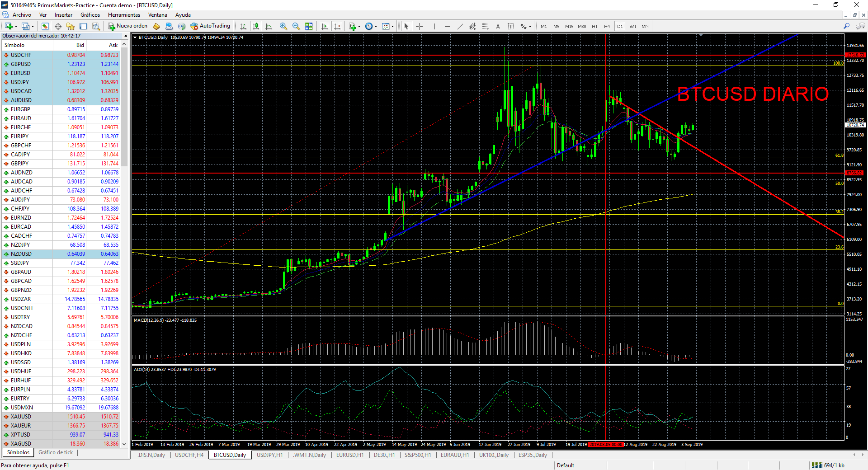Switch chart to candlestick mode
This screenshot has height=470, width=868.
click(x=256, y=26)
